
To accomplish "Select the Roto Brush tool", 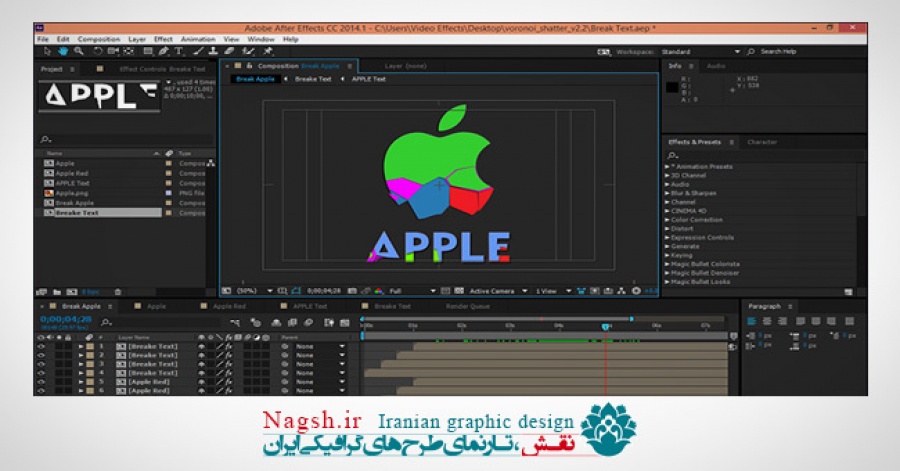I will point(249,52).
